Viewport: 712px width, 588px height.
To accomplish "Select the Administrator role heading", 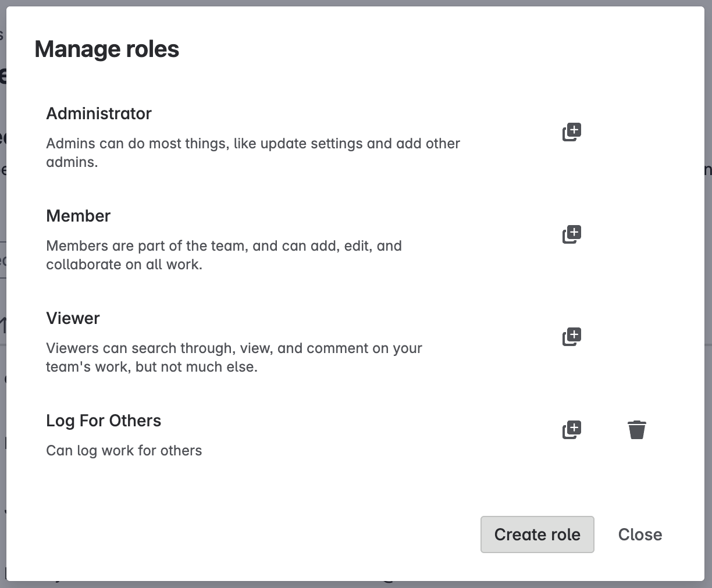I will (99, 113).
